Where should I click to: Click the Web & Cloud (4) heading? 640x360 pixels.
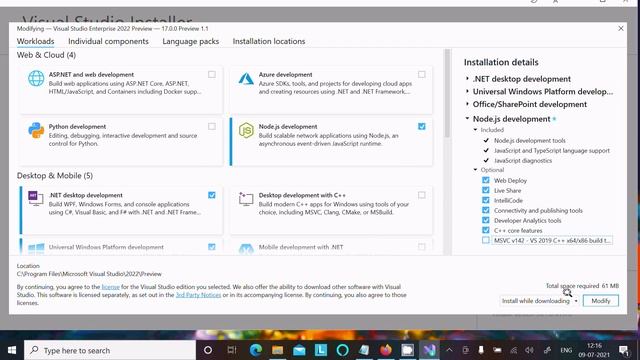[x=46, y=55]
